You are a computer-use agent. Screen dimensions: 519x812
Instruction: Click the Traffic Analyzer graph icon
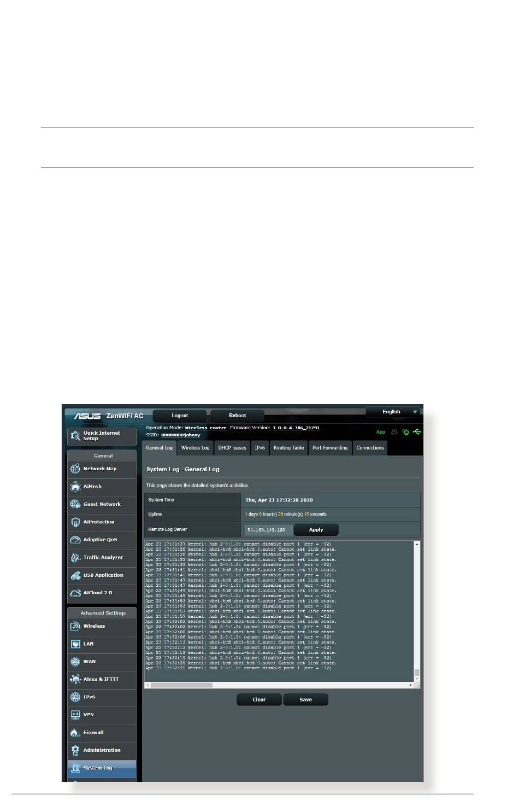(x=75, y=558)
